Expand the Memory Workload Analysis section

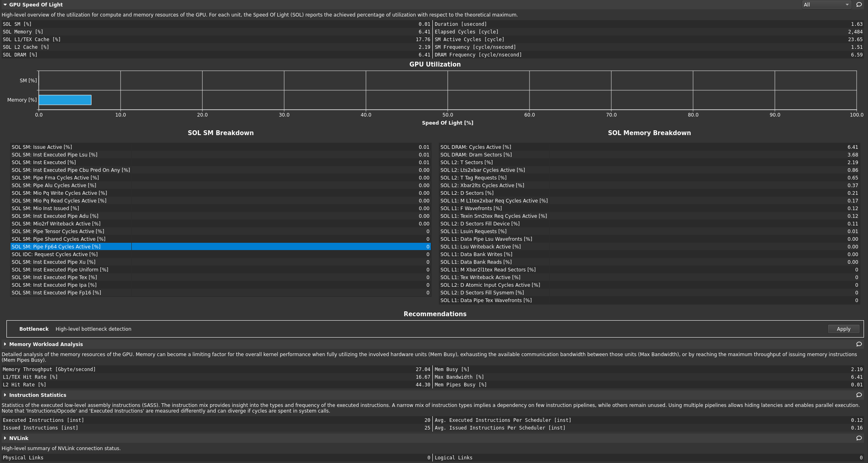[5, 344]
